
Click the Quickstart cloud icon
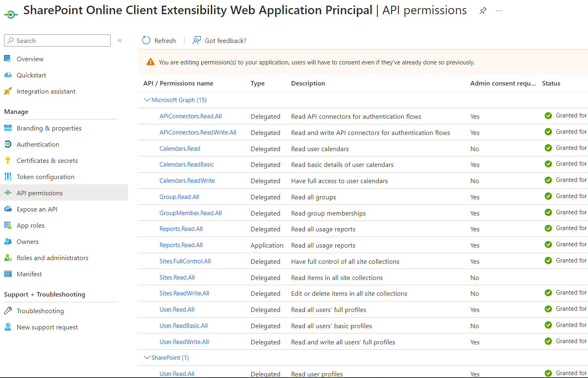(8, 75)
